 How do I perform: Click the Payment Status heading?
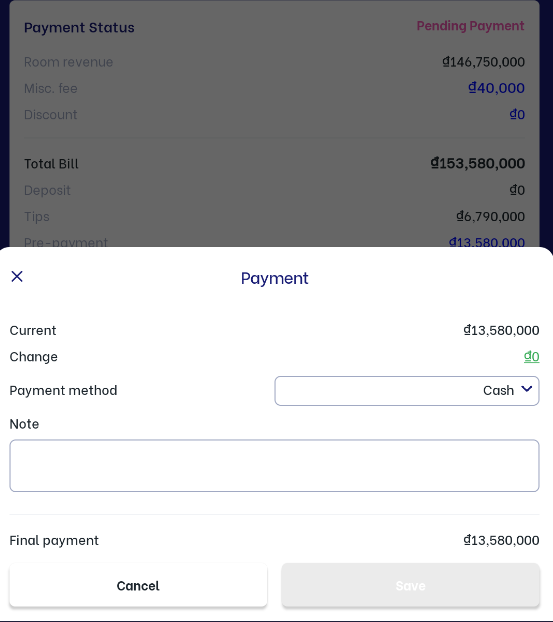tap(79, 28)
